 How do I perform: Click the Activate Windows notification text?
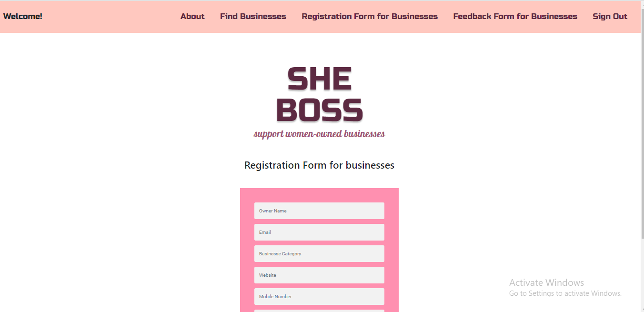(x=546, y=282)
